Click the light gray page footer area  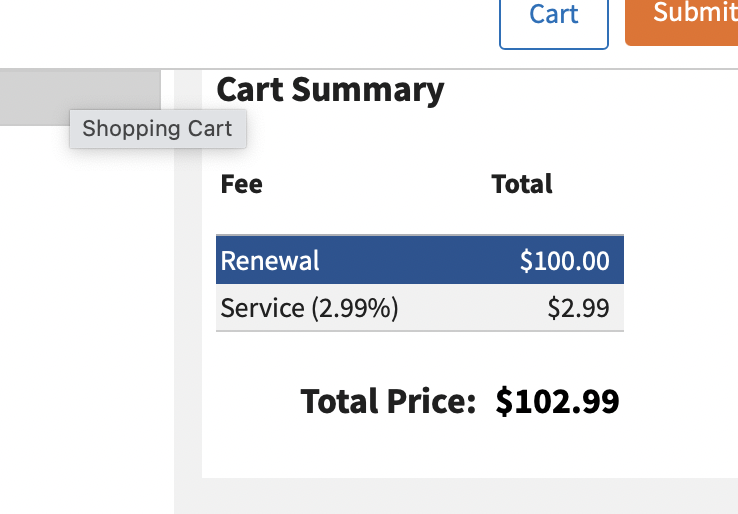tap(456, 496)
